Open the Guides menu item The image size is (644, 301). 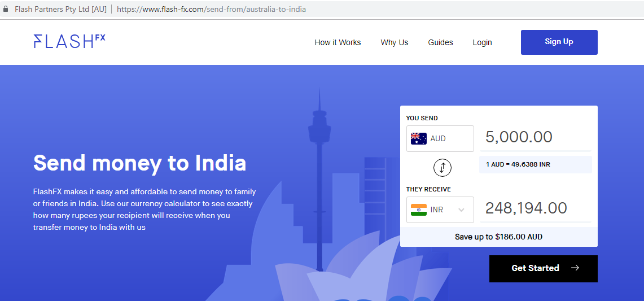tap(440, 42)
